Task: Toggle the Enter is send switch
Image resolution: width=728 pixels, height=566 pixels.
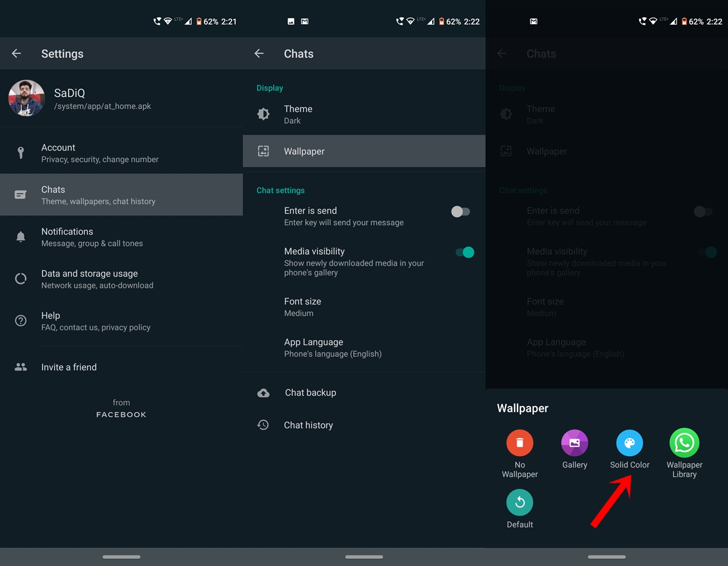Action: coord(460,212)
